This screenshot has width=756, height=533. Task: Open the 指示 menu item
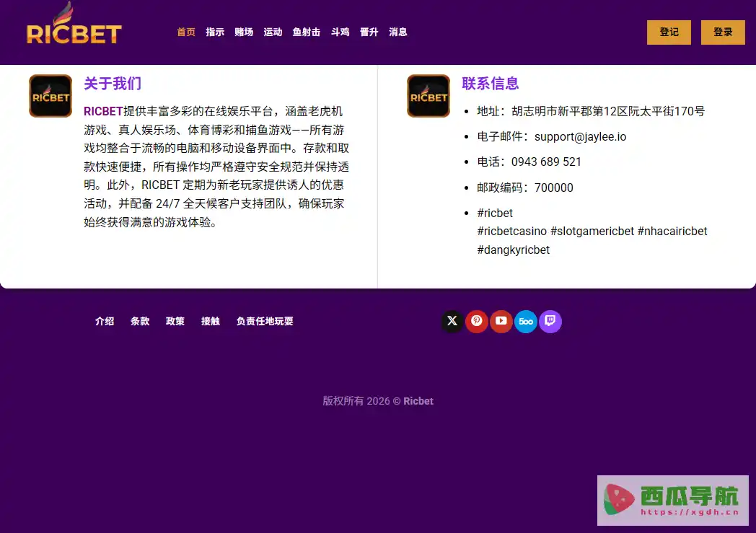pos(215,32)
